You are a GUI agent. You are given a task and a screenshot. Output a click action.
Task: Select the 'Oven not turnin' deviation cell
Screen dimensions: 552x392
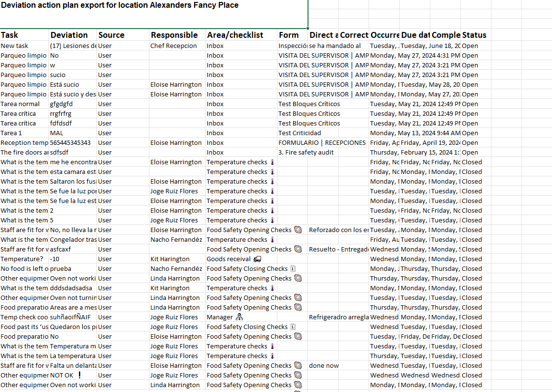(x=73, y=298)
